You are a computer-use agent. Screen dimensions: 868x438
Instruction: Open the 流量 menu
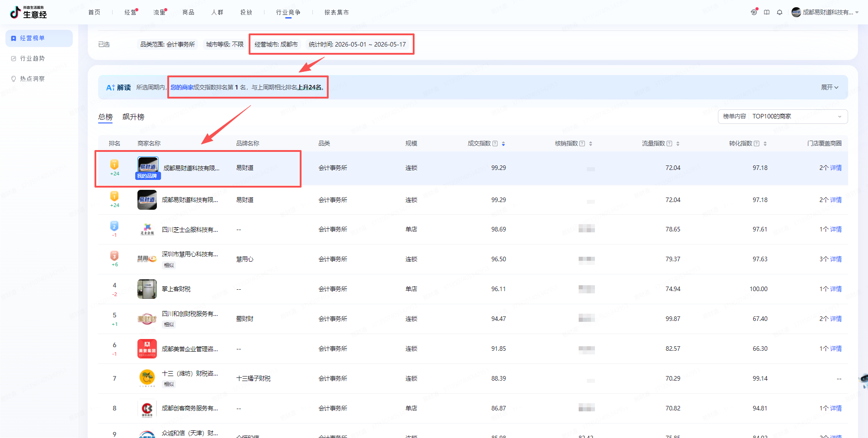click(160, 13)
